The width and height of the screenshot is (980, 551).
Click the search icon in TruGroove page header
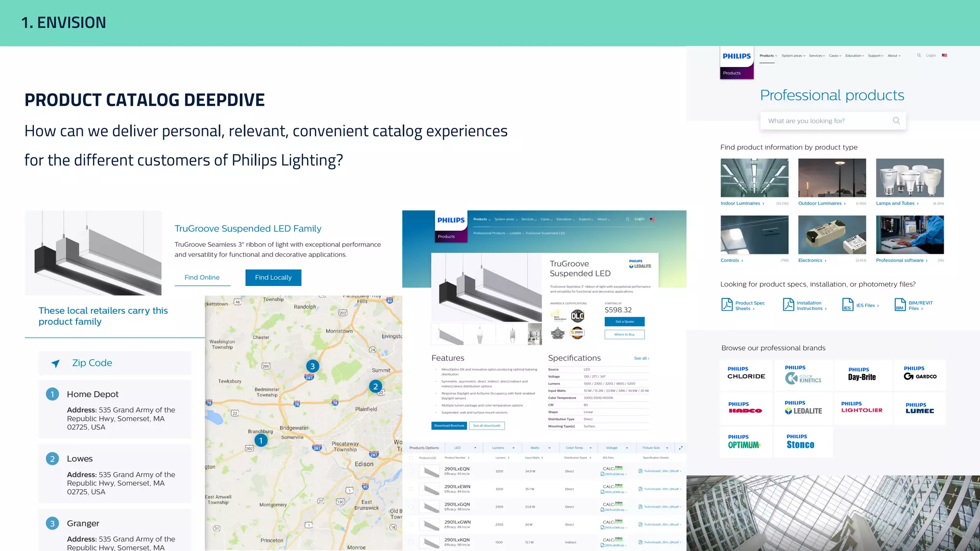coord(627,219)
